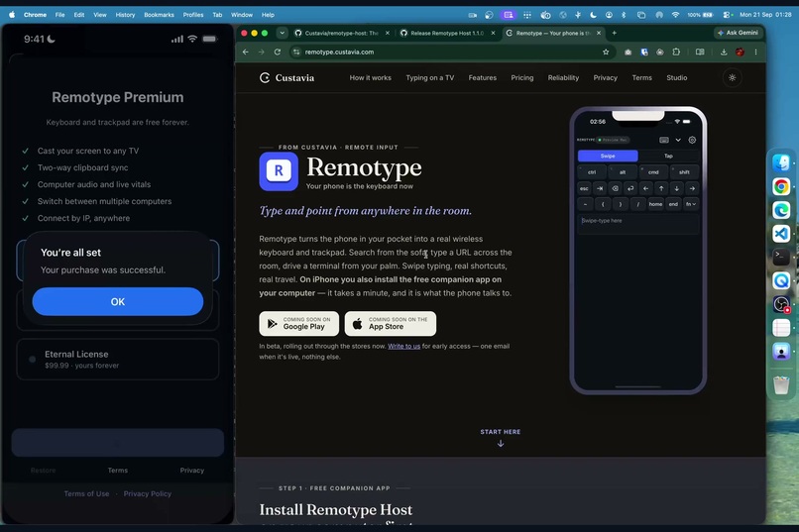Open the Write to us link
The image size is (799, 532).
pos(404,346)
